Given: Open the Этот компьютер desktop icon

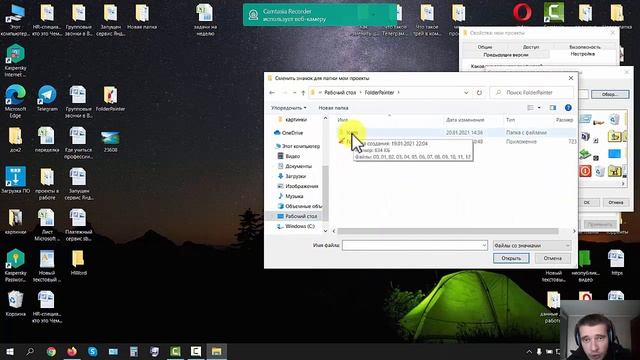Looking at the screenshot, I should 16,19.
